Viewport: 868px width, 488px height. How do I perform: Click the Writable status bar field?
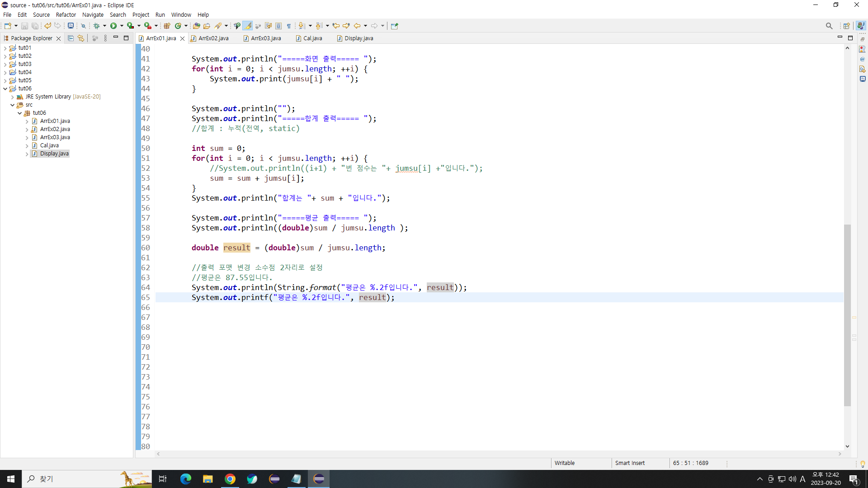click(565, 463)
